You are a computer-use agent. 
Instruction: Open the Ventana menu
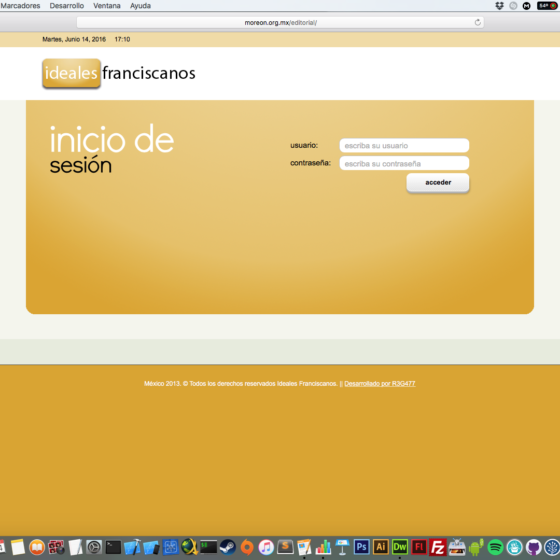pyautogui.click(x=107, y=6)
